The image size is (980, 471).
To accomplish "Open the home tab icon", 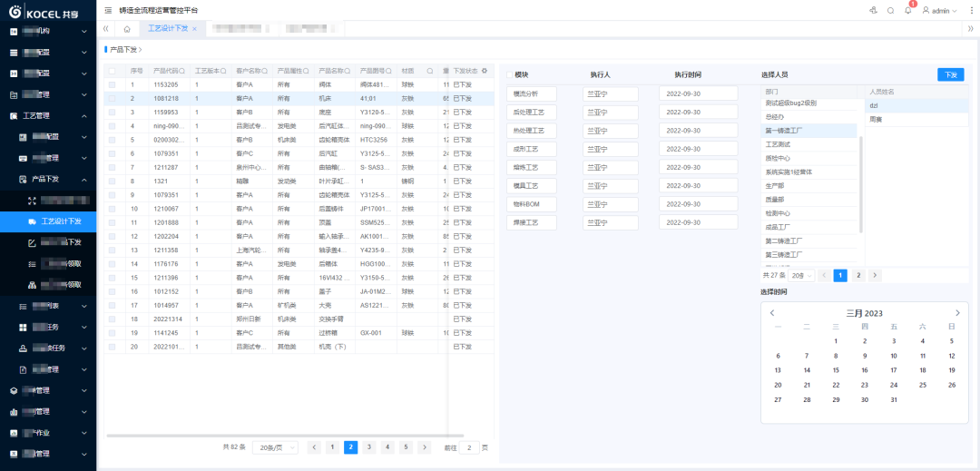I will (x=127, y=29).
